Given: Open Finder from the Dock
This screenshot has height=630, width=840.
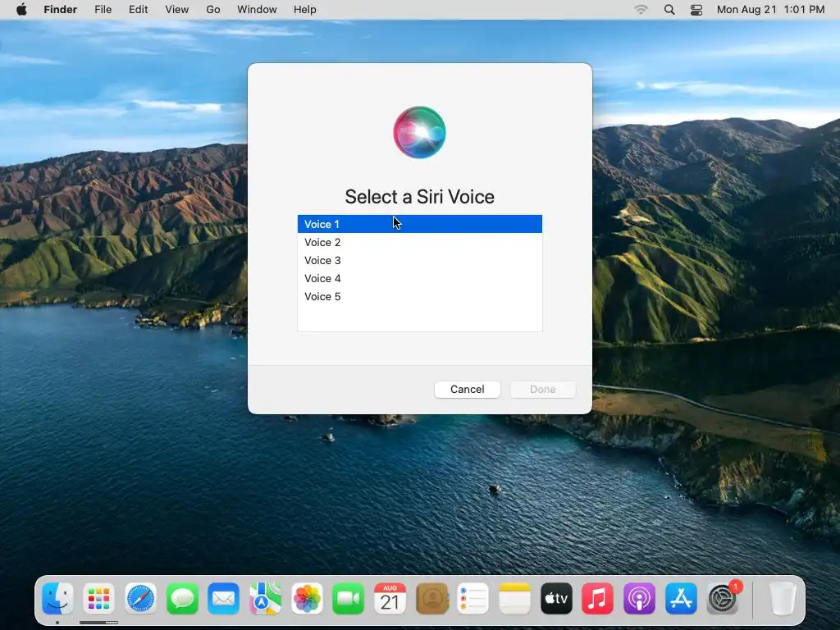Looking at the screenshot, I should tap(57, 598).
